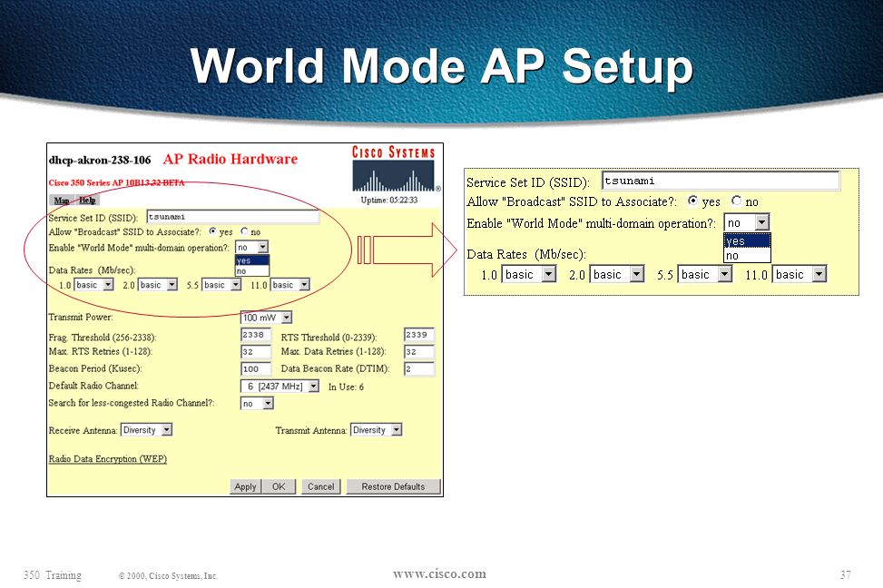Click the Apply button
Viewport: 883px width, 588px height.
pos(246,486)
